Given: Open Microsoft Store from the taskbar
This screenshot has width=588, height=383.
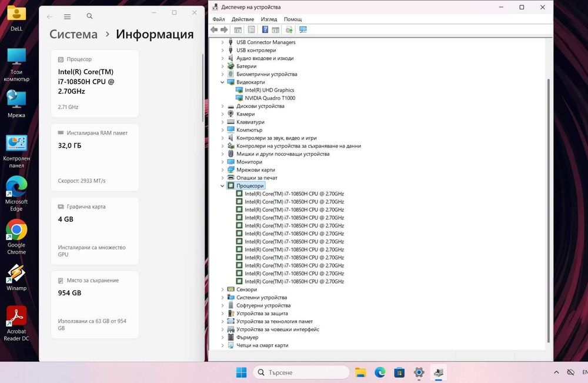Looking at the screenshot, I should tap(399, 372).
